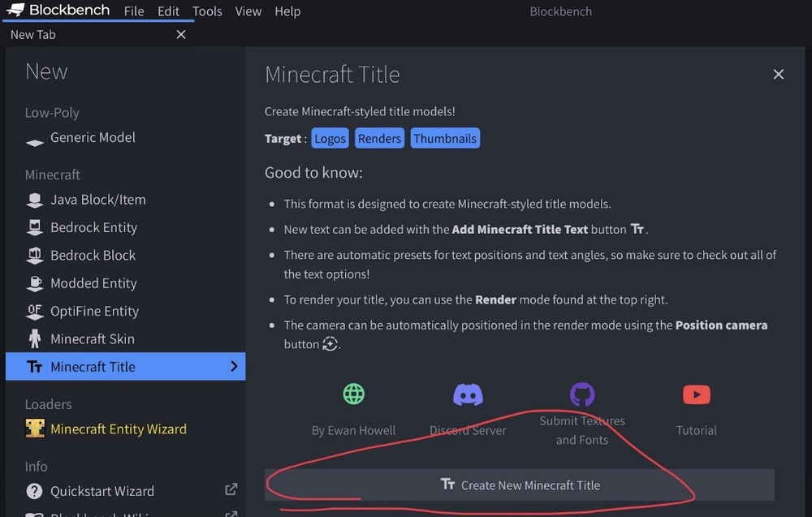The image size is (812, 517).
Task: Click the Minecraft Entity Wizard icon
Action: coord(35,429)
